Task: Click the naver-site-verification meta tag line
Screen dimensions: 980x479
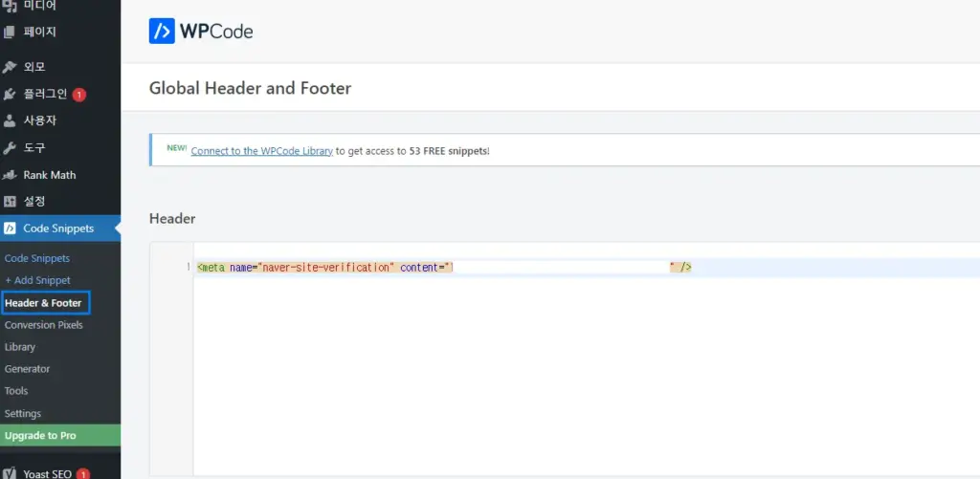Action: coord(444,268)
